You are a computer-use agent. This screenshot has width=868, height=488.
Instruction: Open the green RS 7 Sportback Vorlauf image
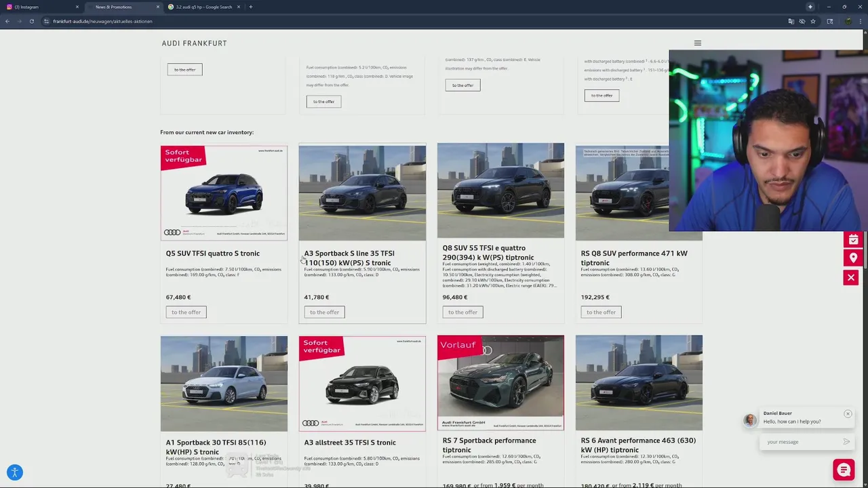[500, 383]
